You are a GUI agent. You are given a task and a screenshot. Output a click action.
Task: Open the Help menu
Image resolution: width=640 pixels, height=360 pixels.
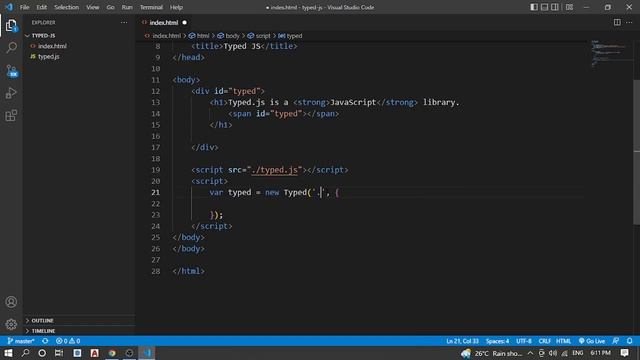pyautogui.click(x=176, y=7)
